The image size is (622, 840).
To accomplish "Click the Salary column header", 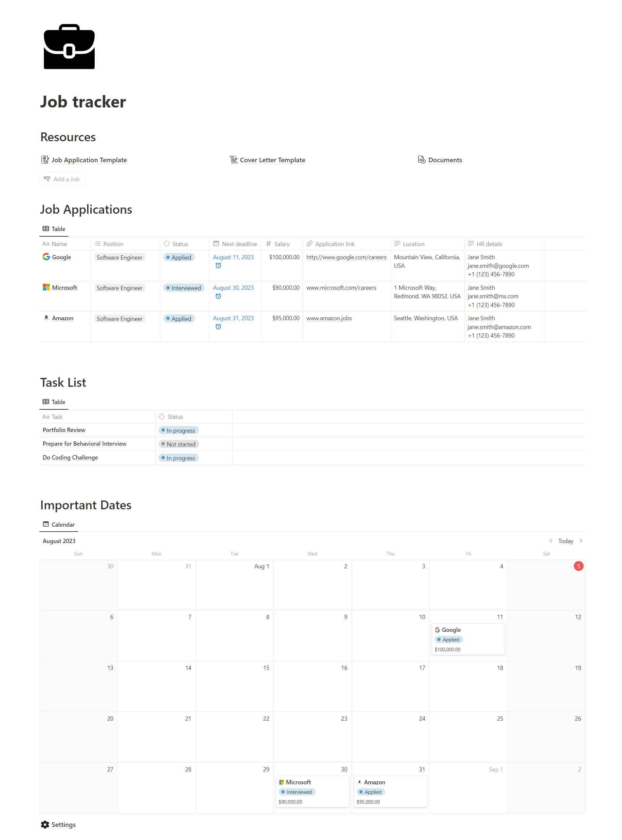I will [x=282, y=244].
